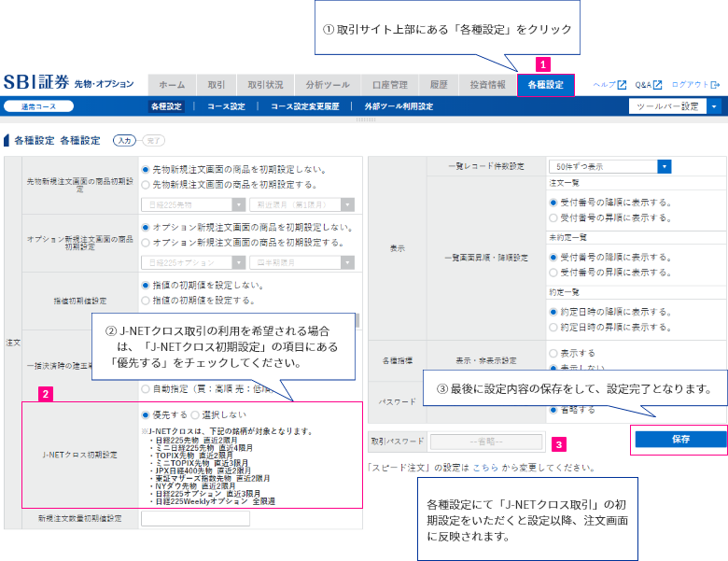Select 受付番号の昇順 under 注文一覧
The height and width of the screenshot is (561, 728).
[x=553, y=217]
